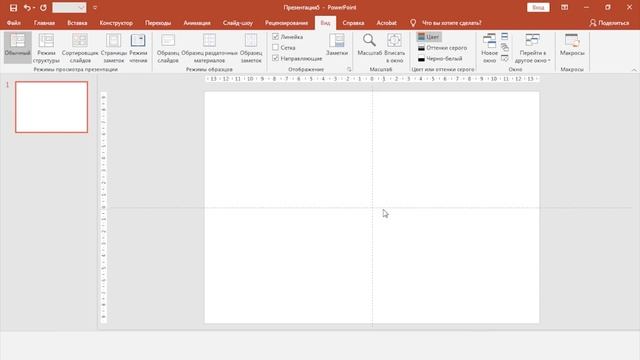Click the Save icon in quick access toolbar

point(13,8)
